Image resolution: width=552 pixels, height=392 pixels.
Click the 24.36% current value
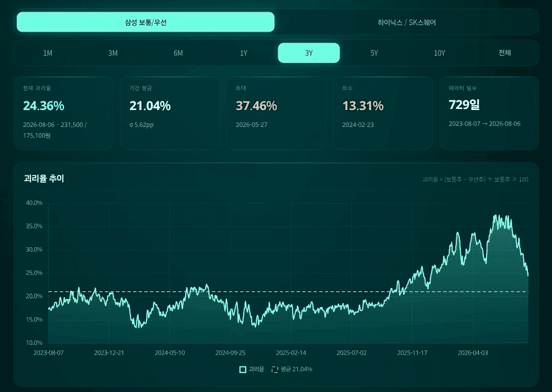coord(43,105)
